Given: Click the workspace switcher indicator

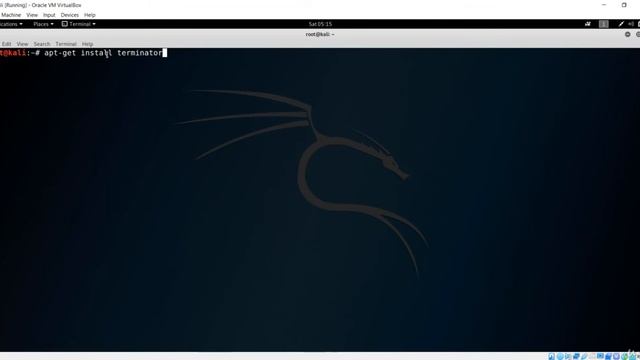Looking at the screenshot, I should [x=604, y=24].
